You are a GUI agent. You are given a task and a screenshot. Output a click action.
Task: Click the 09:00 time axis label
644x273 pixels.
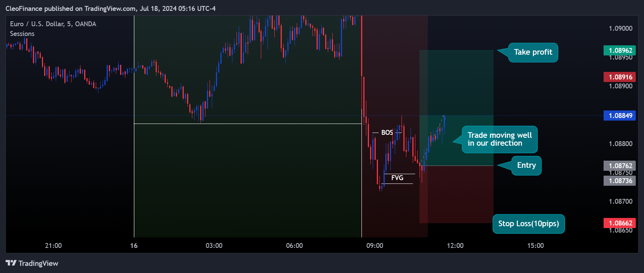pyautogui.click(x=375, y=246)
